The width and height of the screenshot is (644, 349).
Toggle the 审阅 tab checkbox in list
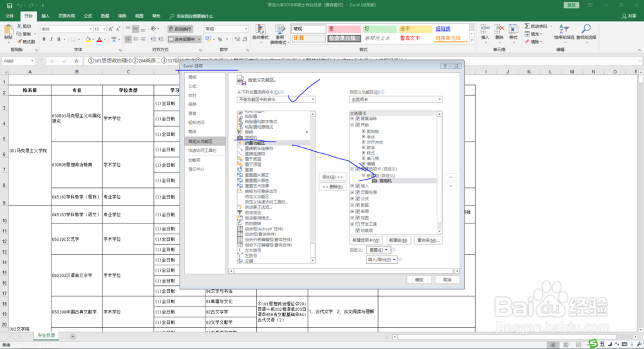[x=357, y=211]
